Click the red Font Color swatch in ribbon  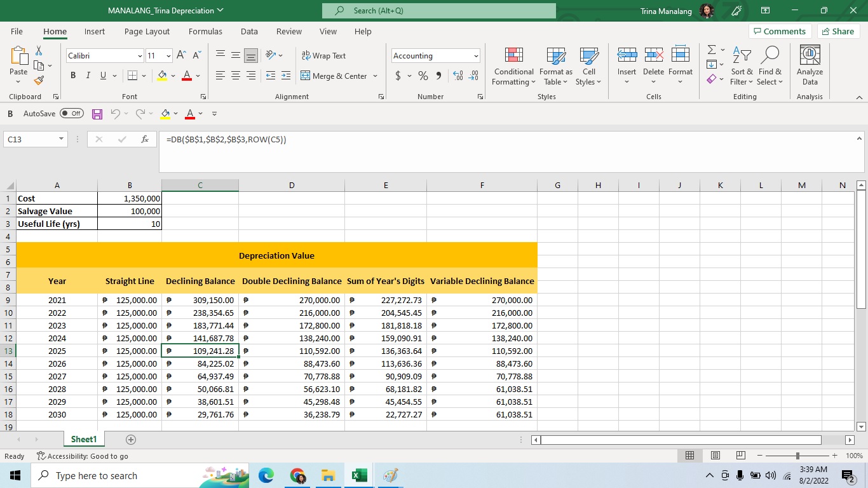187,76
